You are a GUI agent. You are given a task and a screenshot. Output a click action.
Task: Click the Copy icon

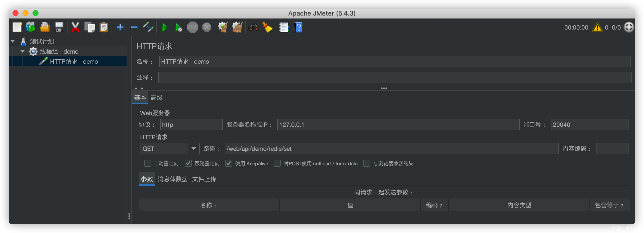[90, 27]
